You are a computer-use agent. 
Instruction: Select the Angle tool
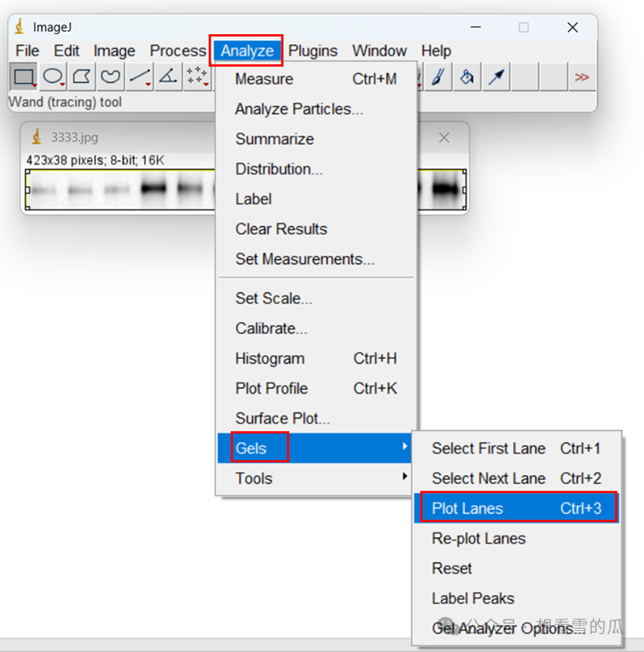[168, 77]
